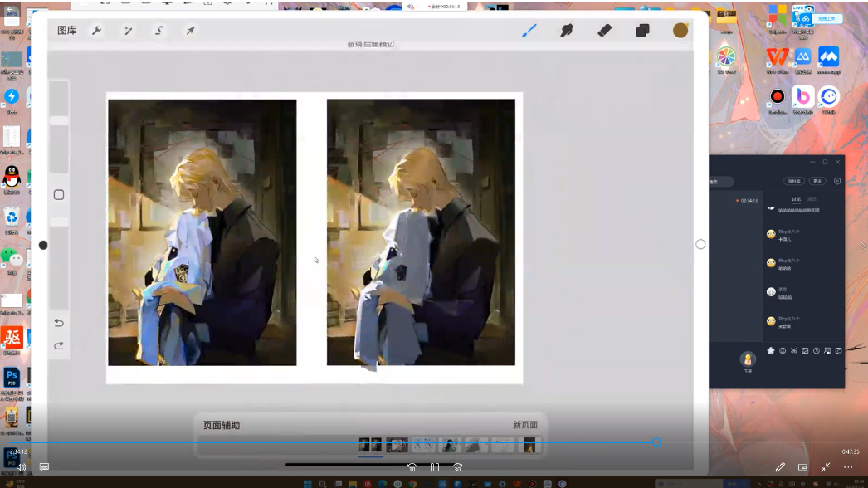The width and height of the screenshot is (868, 488).
Task: Open the color wheel desktop icon
Action: (x=726, y=57)
